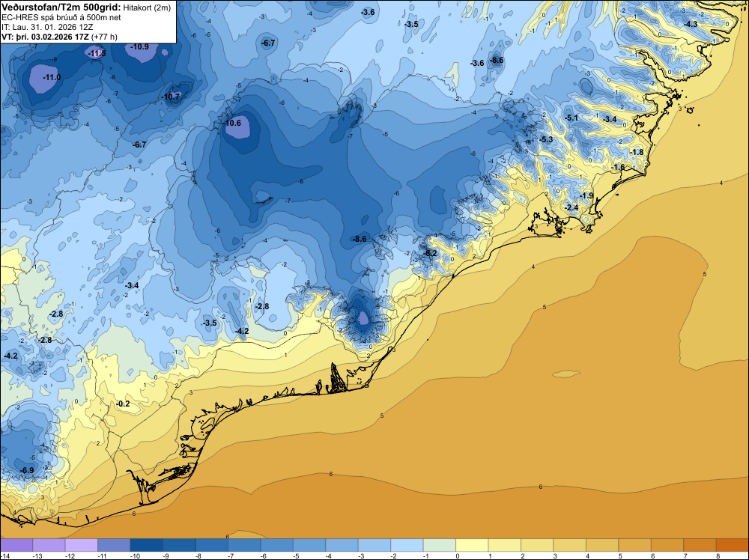Select legend swatch between -14 and -13
Viewport: 749px width, 560px height.
click(16, 545)
